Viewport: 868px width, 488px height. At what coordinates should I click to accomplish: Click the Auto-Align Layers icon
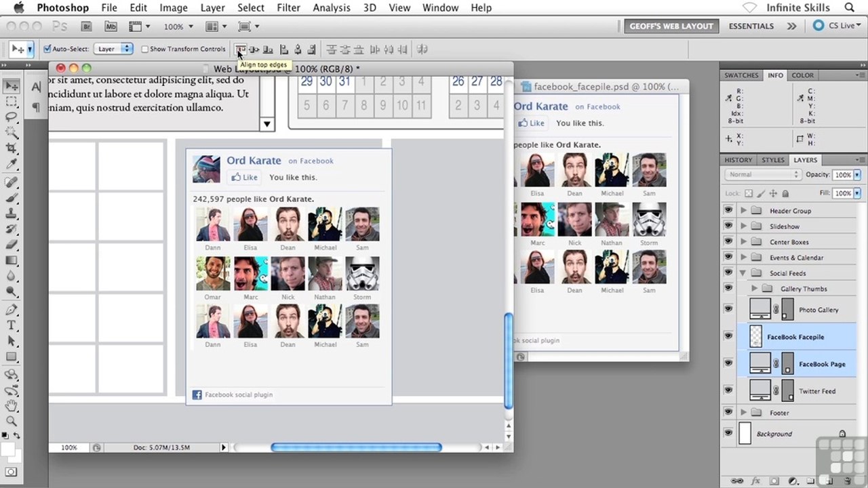[422, 49]
